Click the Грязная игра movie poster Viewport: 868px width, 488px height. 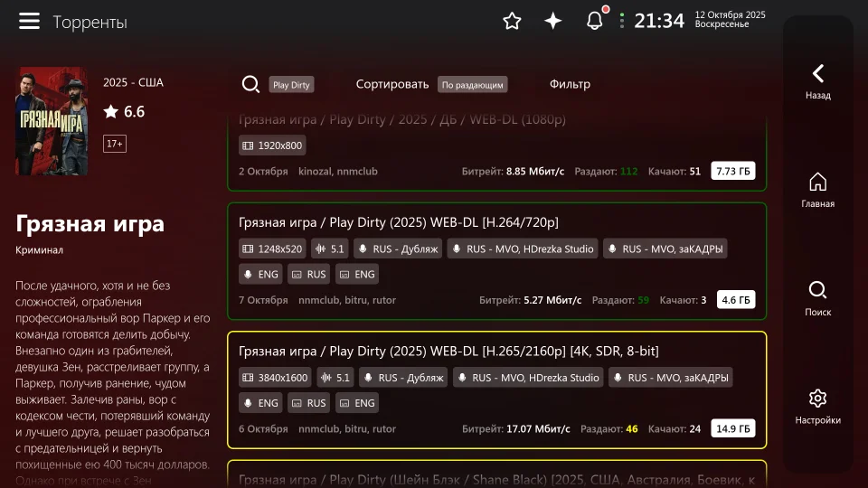(52, 121)
